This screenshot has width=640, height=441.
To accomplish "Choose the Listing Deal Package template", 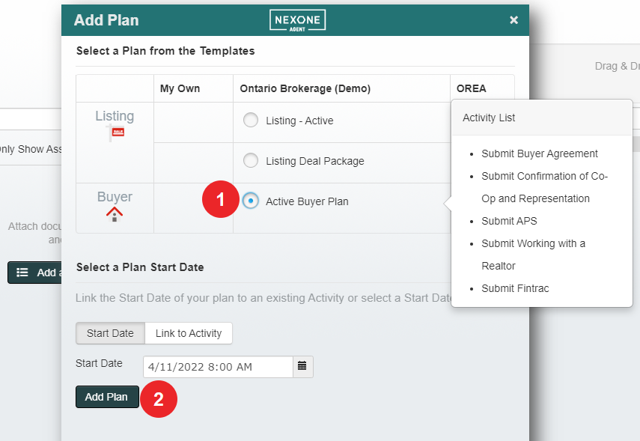I will (x=250, y=161).
